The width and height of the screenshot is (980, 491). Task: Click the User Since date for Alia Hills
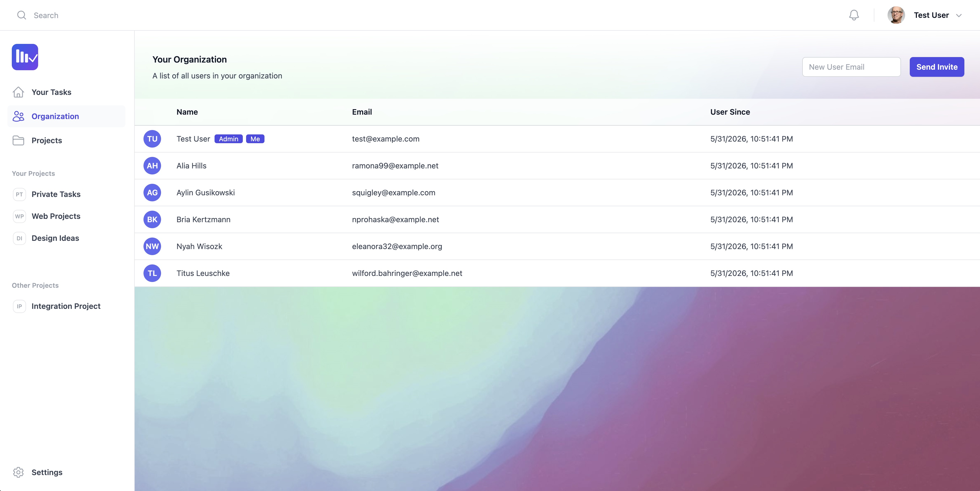(x=751, y=166)
